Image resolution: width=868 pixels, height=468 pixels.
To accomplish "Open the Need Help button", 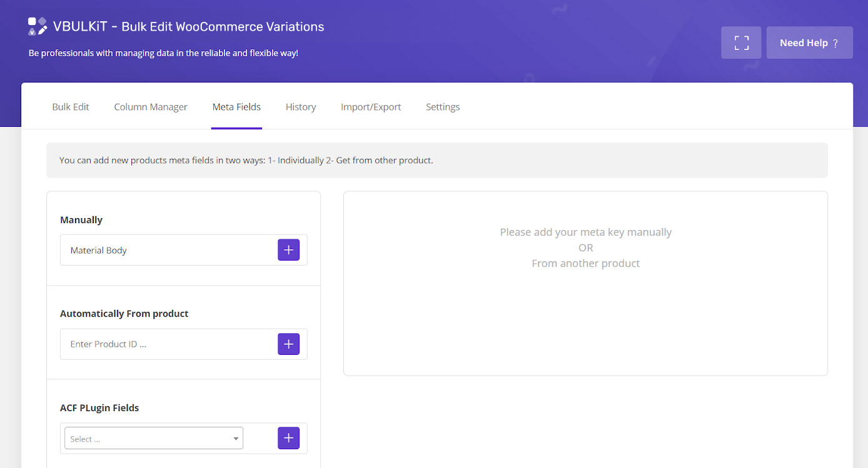I will (x=809, y=42).
